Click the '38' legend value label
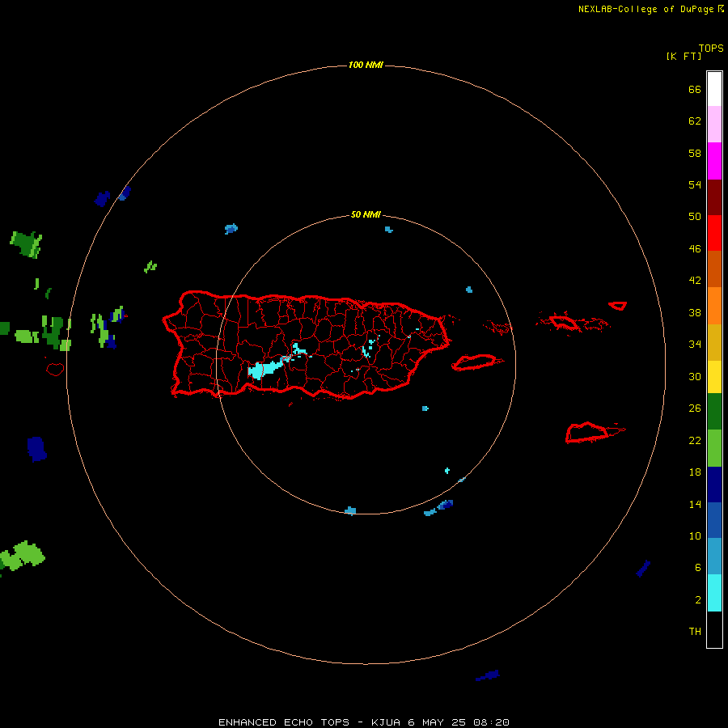Viewport: 728px width, 728px height. [695, 313]
